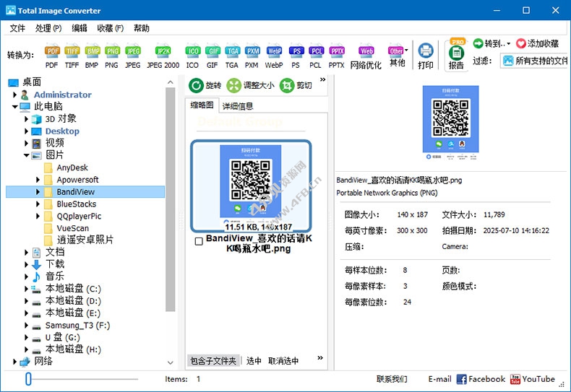The width and height of the screenshot is (571, 392).
Task: Add to favorites (添加收藏)
Action: (x=538, y=43)
